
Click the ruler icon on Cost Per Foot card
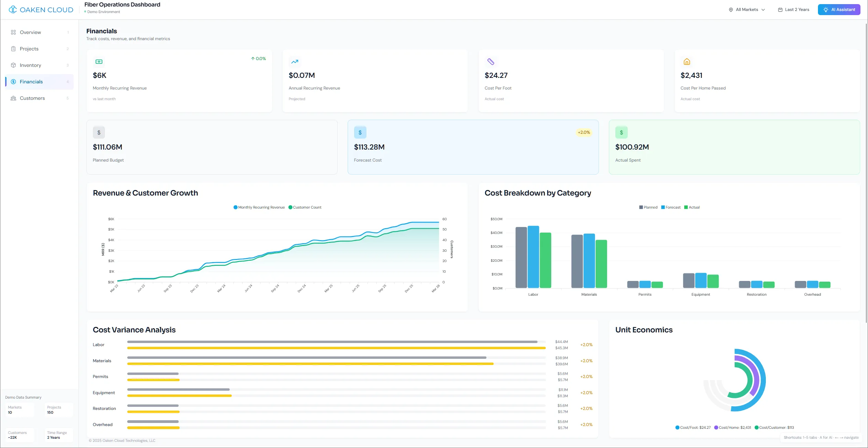[x=491, y=62]
